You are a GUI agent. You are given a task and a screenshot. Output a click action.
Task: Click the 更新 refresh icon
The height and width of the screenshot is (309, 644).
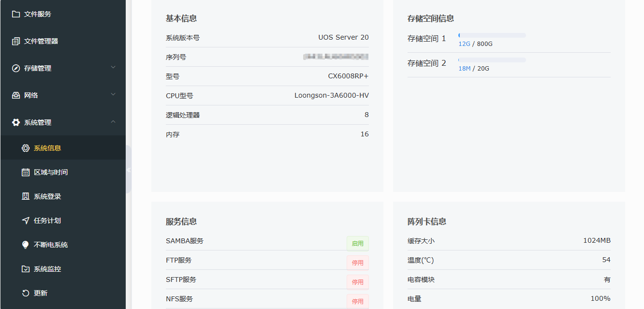point(25,292)
